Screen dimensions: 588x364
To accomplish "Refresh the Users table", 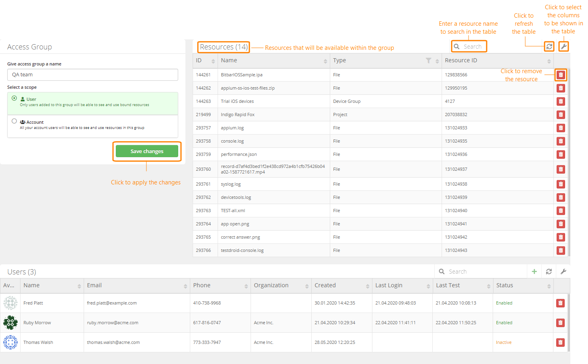I will click(549, 271).
